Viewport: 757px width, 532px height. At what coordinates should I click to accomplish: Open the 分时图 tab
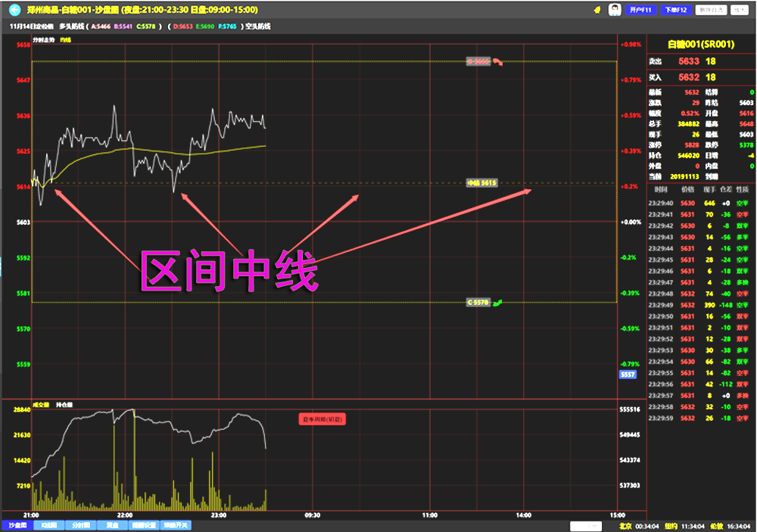pos(80,525)
